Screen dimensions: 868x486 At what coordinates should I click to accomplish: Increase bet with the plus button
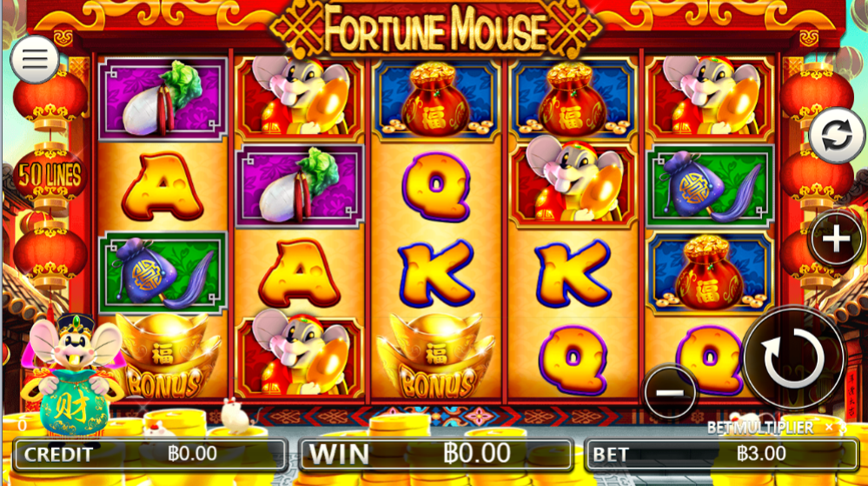pyautogui.click(x=836, y=239)
